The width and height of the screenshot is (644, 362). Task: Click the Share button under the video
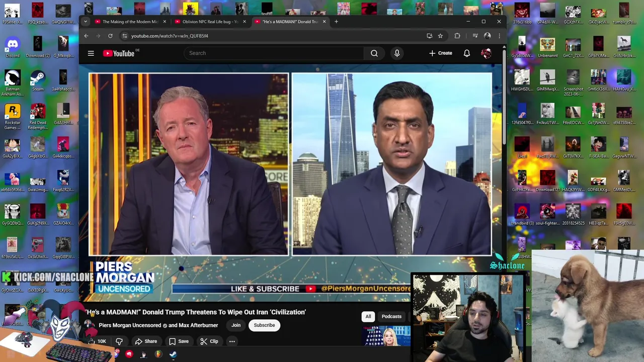[146, 341]
